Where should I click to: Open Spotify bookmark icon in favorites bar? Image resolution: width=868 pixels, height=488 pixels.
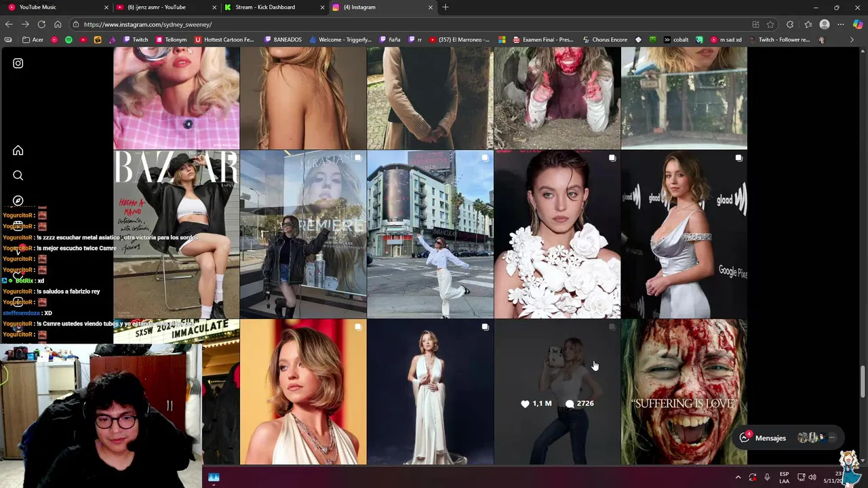pos(68,40)
